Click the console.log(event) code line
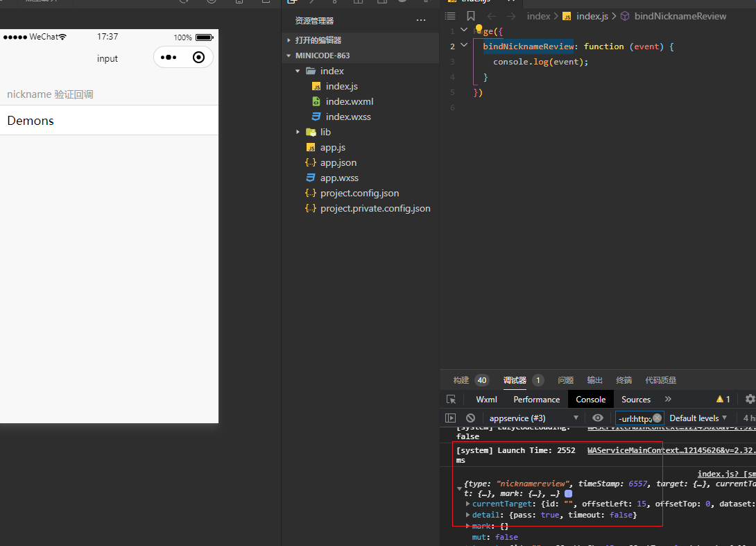 pyautogui.click(x=540, y=62)
